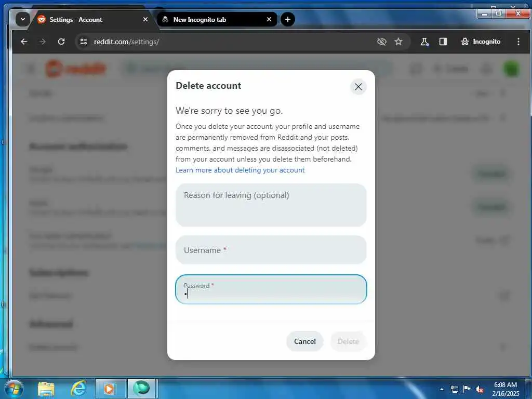
Task: Open the clock showing 6:08 AM
Action: (506, 389)
